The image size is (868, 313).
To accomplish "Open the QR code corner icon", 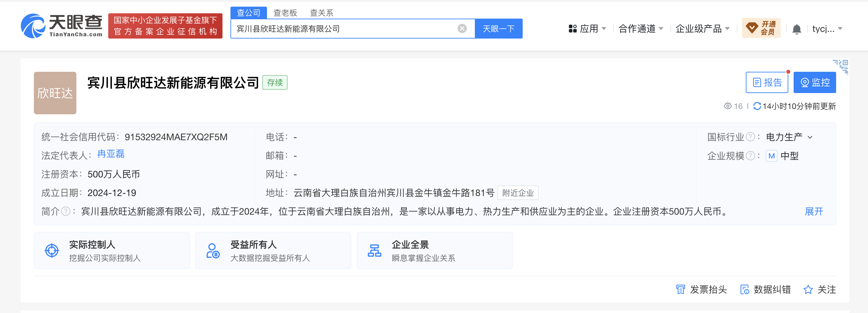I will point(841,67).
